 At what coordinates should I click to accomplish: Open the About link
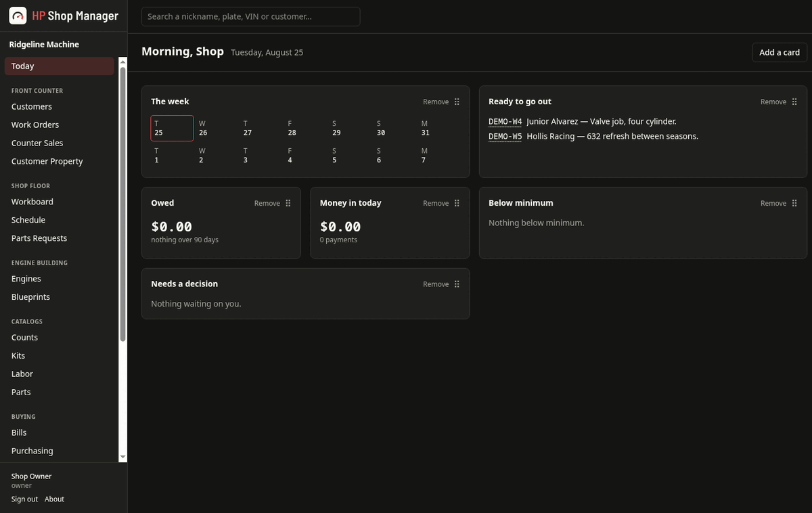[x=54, y=499]
